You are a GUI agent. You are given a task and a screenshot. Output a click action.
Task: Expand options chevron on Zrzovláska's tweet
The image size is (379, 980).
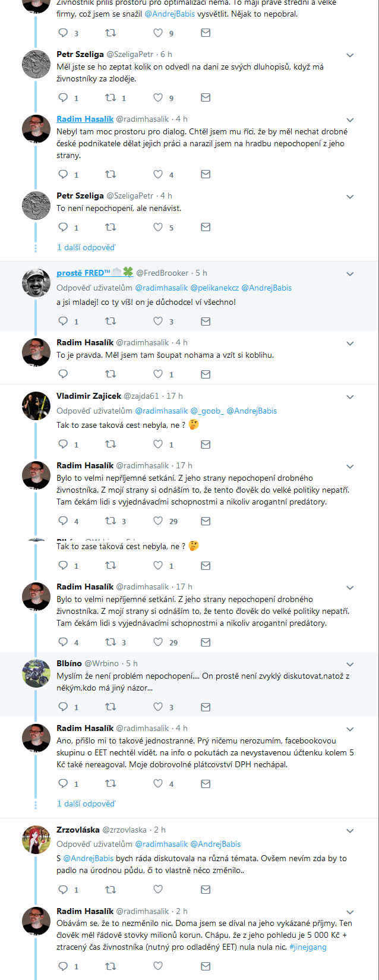[x=350, y=831]
